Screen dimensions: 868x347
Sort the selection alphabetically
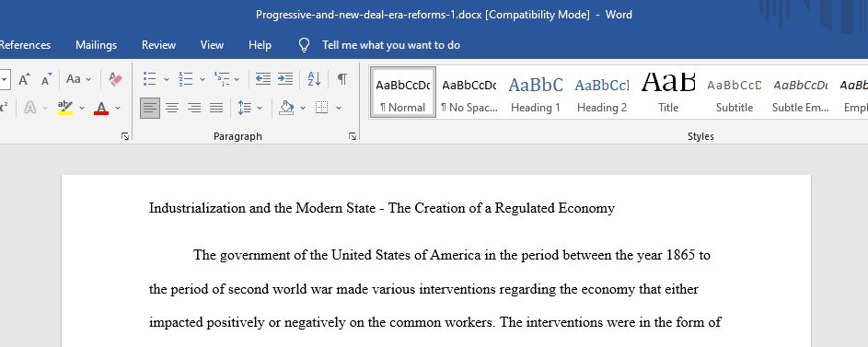click(314, 79)
